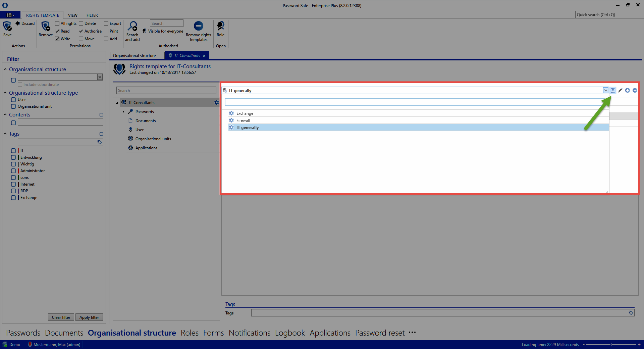Select the RIGHTS TEMPLATE ribbon tab

tap(43, 15)
